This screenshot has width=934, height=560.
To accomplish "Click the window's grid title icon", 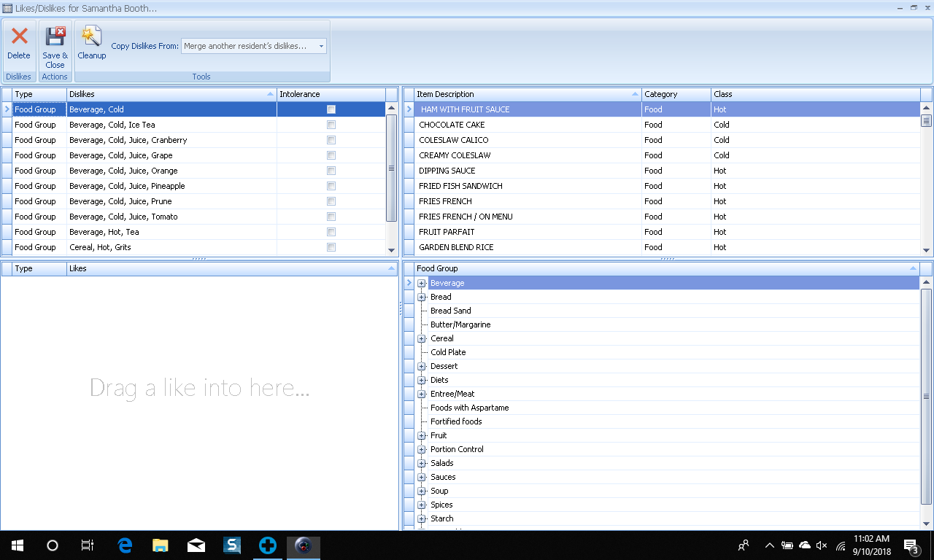I will 7,8.
